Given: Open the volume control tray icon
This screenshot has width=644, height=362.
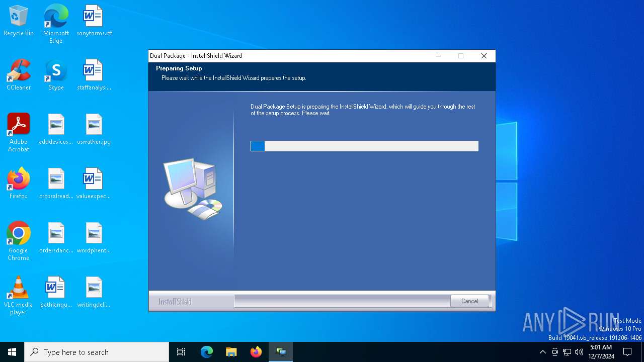Looking at the screenshot, I should [x=579, y=352].
